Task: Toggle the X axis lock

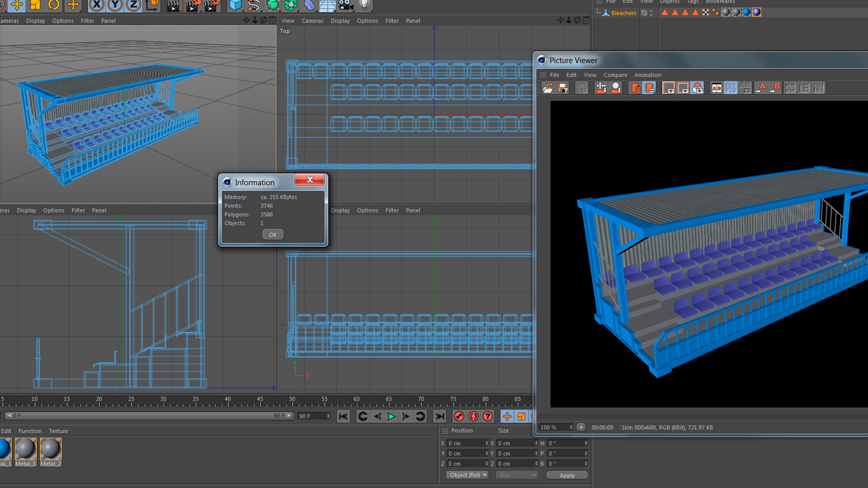Action: (96, 5)
